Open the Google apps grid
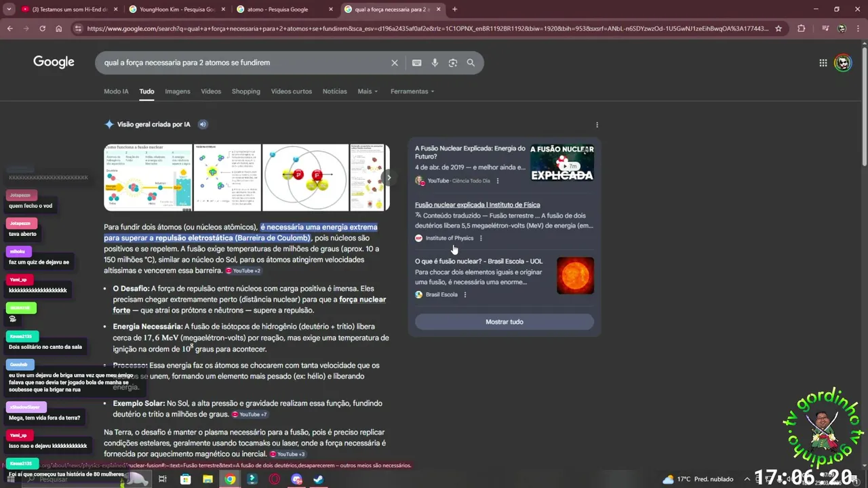This screenshot has height=488, width=868. tap(823, 62)
